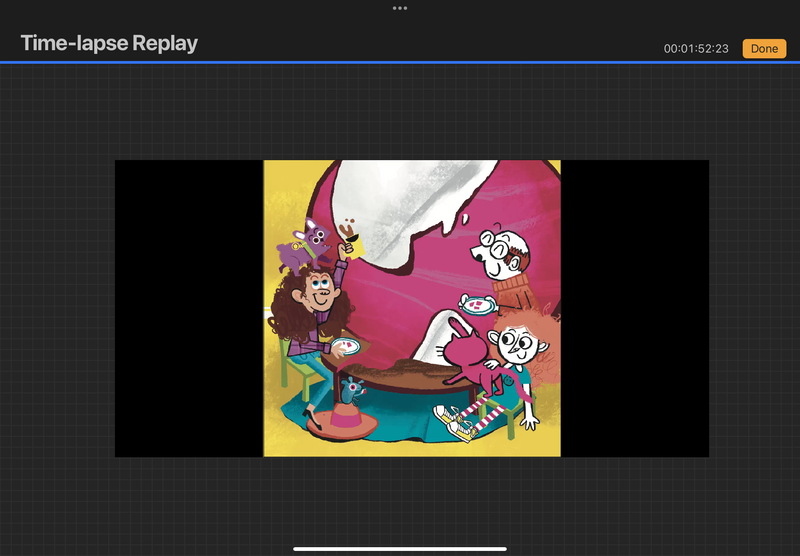This screenshot has height=556, width=800.
Task: Tap the home indicator bar at bottom
Action: click(x=400, y=548)
